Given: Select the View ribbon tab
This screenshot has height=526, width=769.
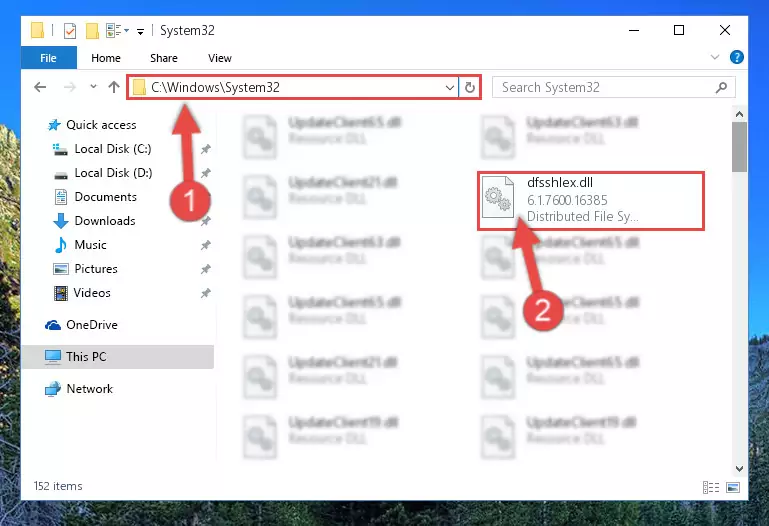Looking at the screenshot, I should point(219,58).
